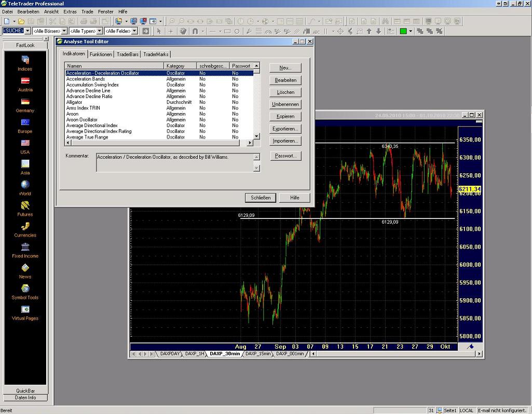Open the Germany flag entry in the sidebar
Image resolution: width=532 pixels, height=414 pixels.
(25, 105)
